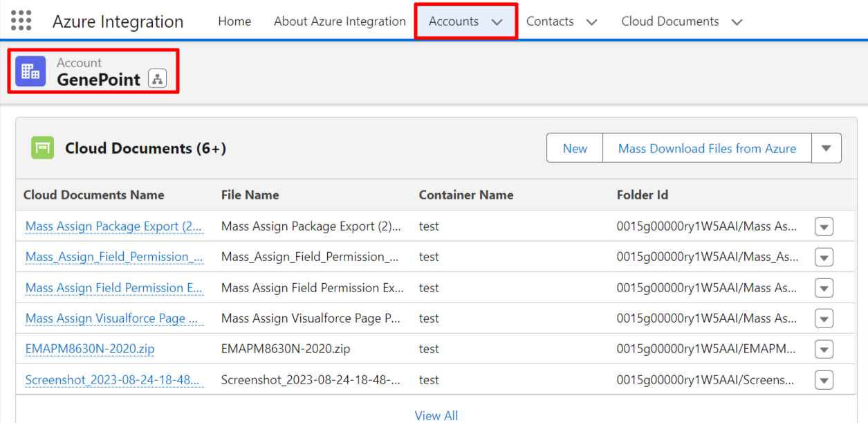The image size is (868, 423).
Task: Click Azure Integration app name
Action: 118,21
